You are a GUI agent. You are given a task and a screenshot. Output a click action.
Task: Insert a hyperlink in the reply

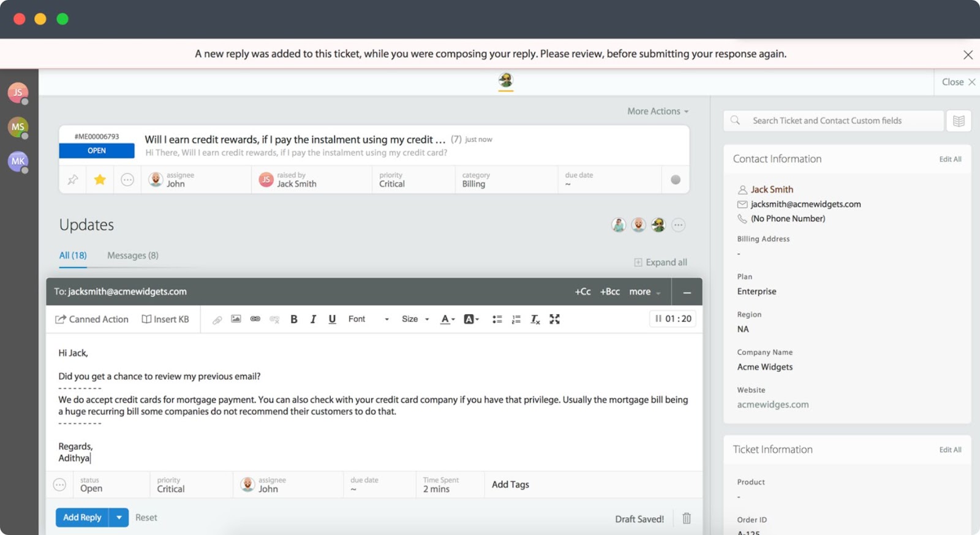tap(255, 319)
